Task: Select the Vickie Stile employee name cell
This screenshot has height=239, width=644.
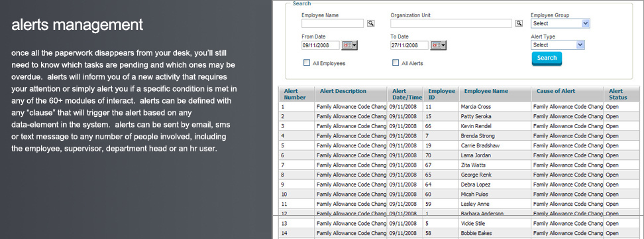Action: tap(496, 223)
